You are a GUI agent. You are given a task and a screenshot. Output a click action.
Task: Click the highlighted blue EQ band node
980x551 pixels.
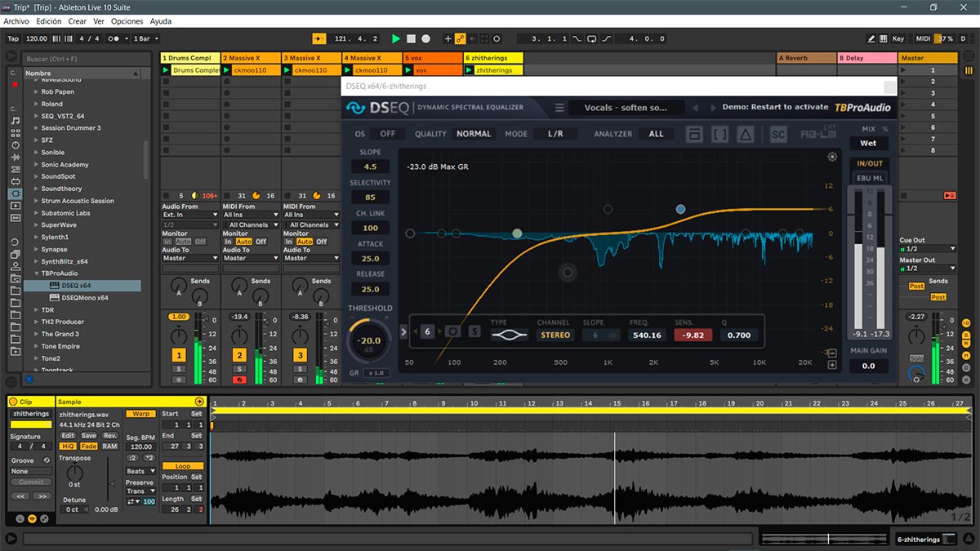pos(680,210)
